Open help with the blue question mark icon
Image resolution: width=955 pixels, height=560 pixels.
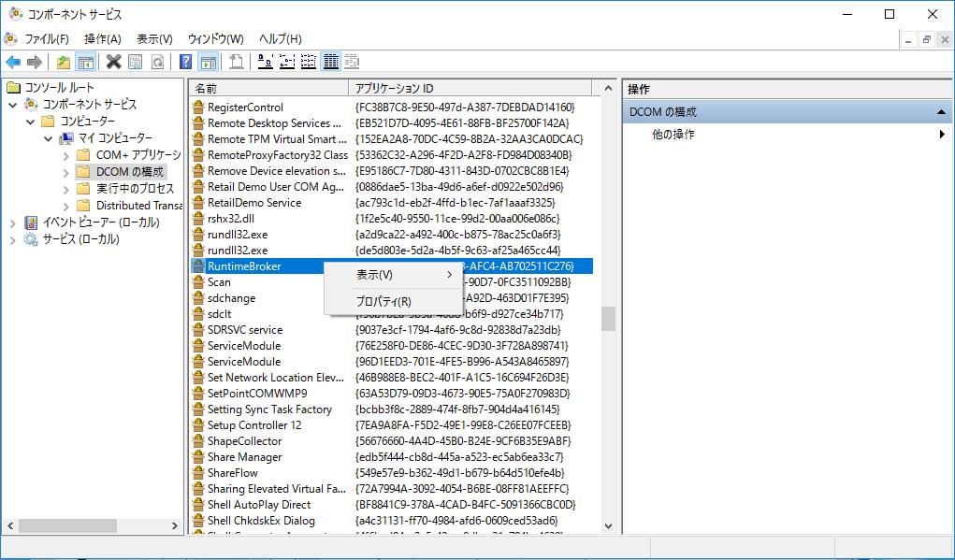pos(185,62)
